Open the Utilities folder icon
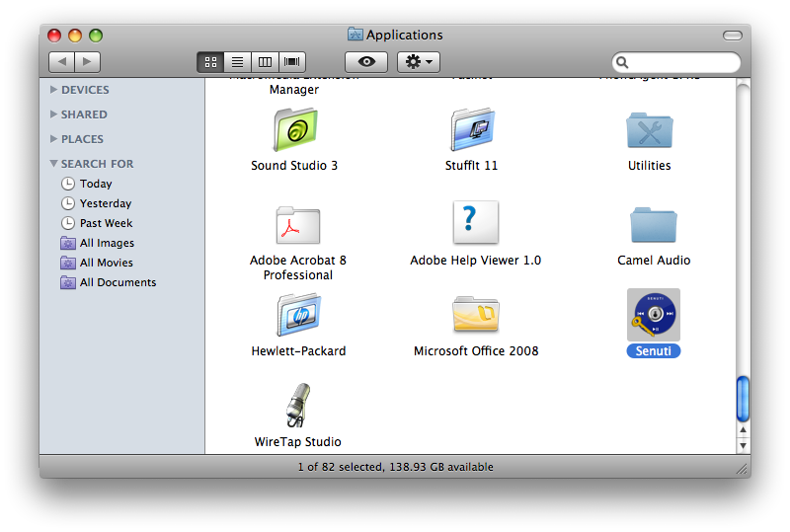790x532 pixels. pyautogui.click(x=649, y=130)
